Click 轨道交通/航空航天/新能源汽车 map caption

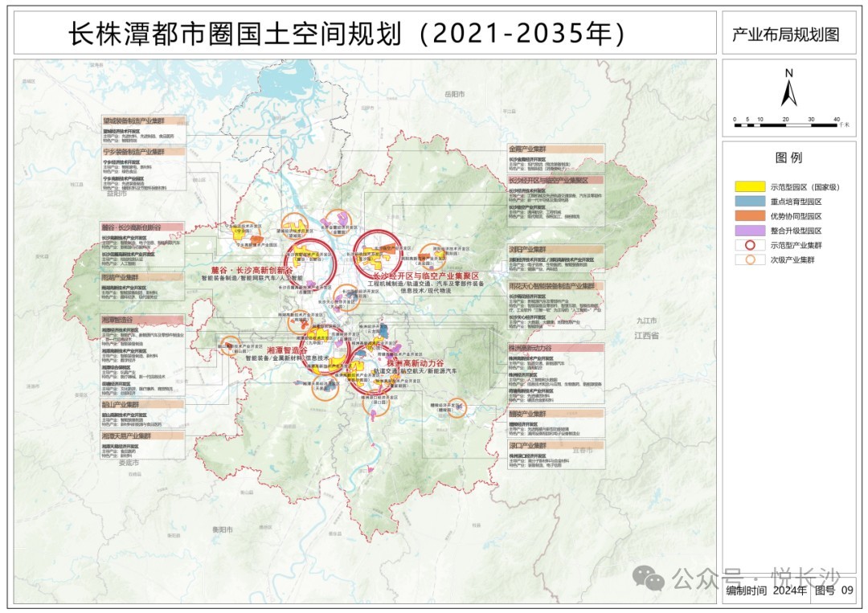(x=416, y=371)
